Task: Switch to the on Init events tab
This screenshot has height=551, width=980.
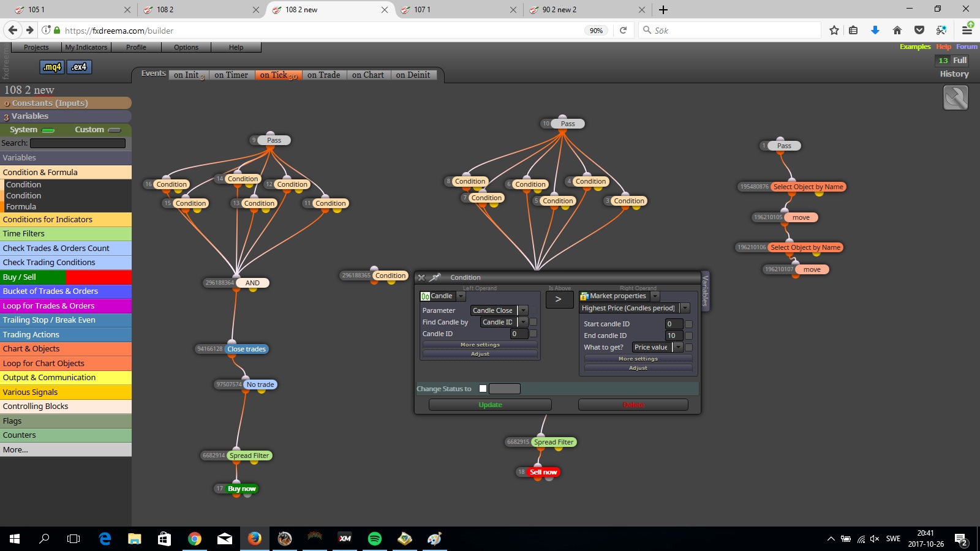Action: pos(188,75)
